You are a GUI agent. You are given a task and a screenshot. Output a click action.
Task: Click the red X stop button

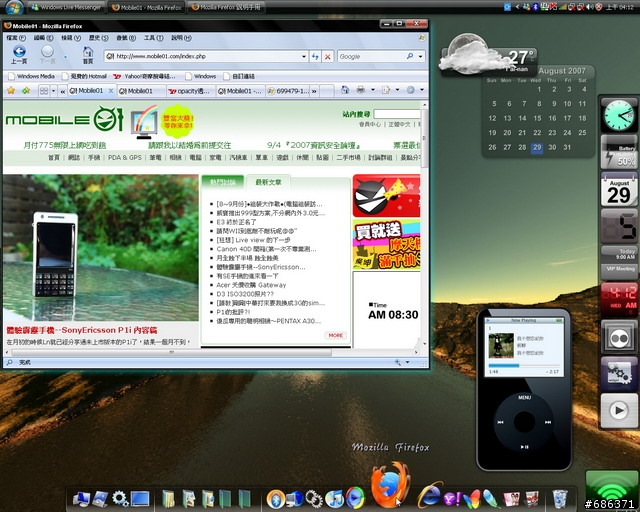(x=327, y=56)
